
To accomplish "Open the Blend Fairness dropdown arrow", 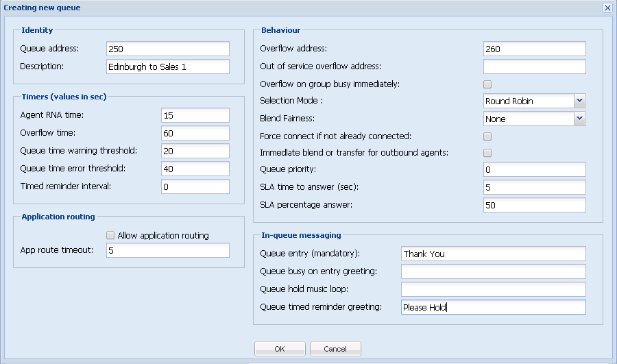I will 579,119.
